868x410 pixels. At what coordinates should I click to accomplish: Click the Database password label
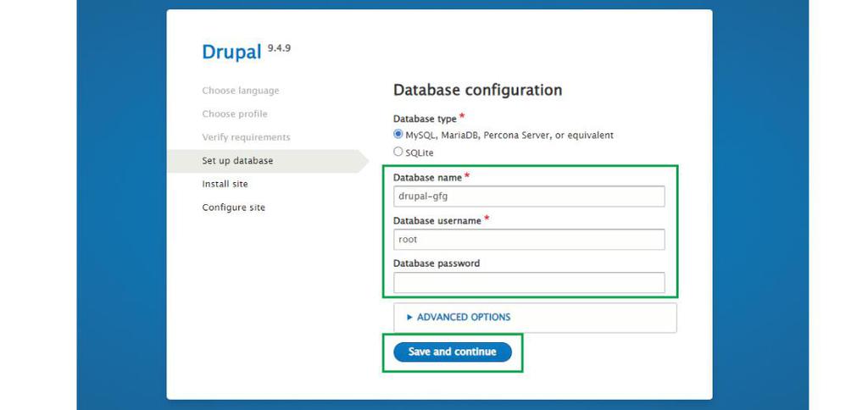pos(436,263)
